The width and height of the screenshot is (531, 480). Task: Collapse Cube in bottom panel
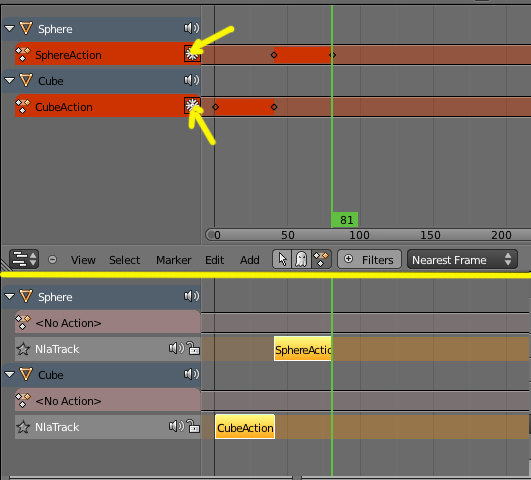coord(9,375)
